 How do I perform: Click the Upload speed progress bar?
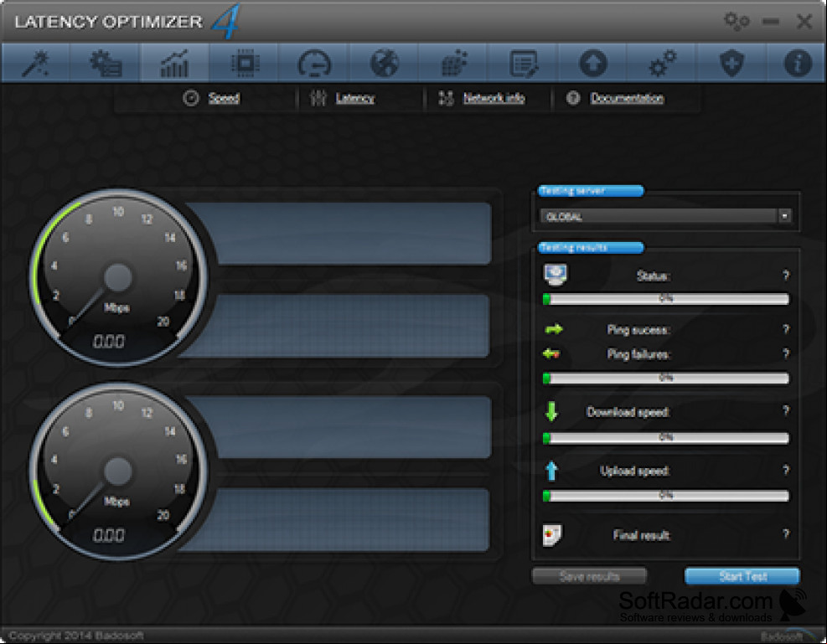pos(666,496)
